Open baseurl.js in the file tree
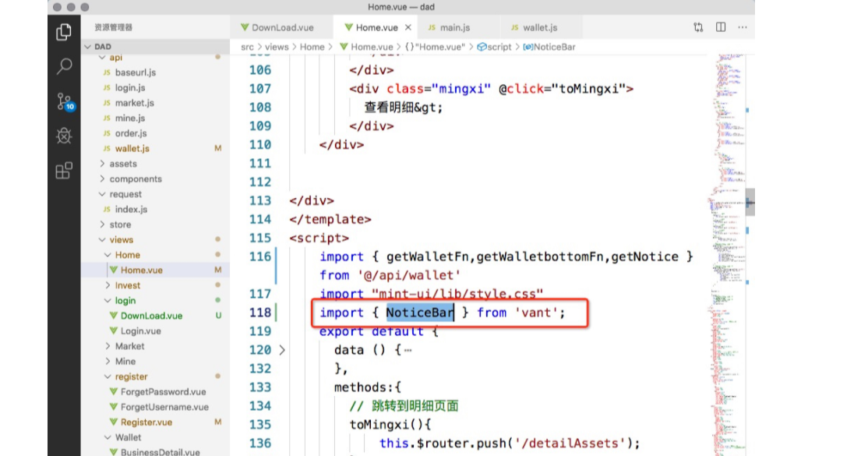 155,72
